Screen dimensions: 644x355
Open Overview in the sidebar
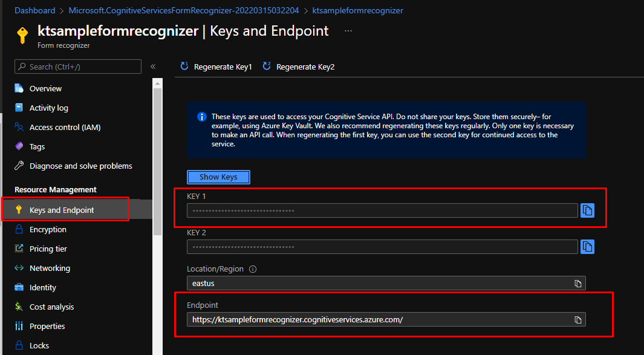(x=45, y=88)
